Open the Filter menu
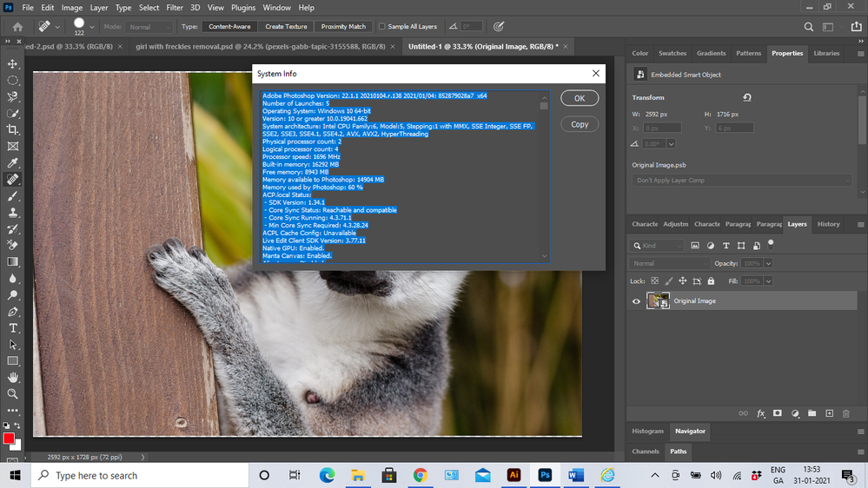 tap(175, 8)
